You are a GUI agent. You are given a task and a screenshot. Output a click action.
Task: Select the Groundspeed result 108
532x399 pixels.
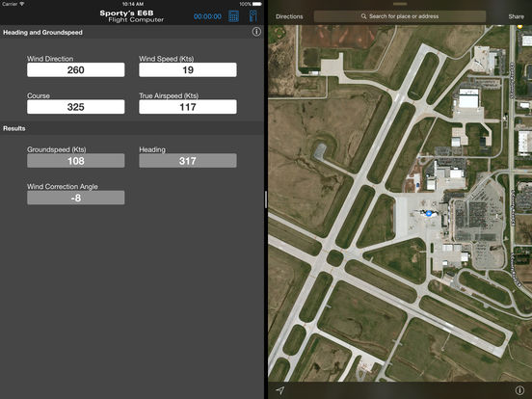point(76,161)
